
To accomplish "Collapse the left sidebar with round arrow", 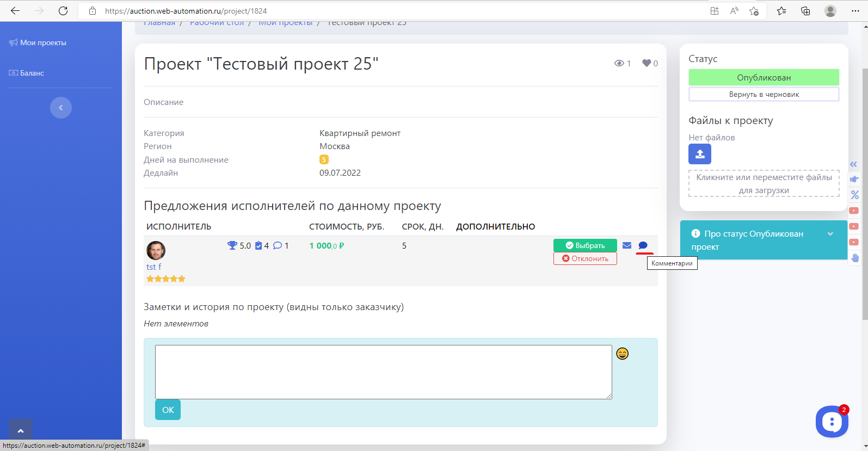I will pos(61,108).
